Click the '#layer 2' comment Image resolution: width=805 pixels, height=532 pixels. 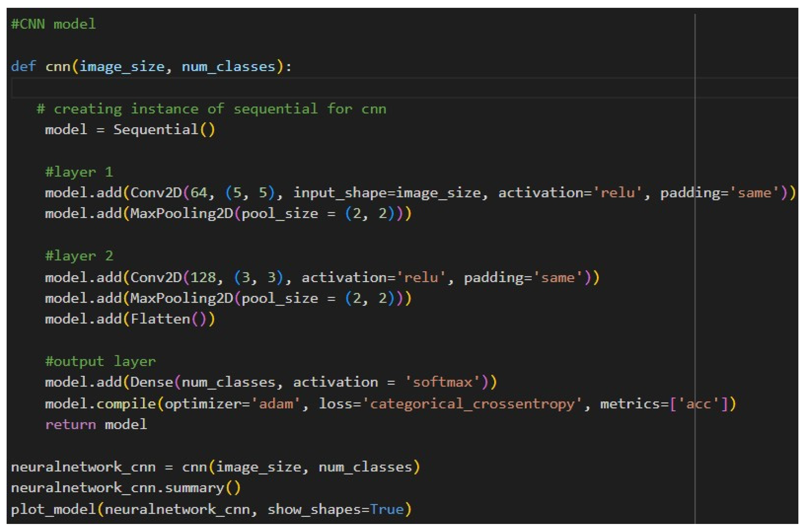coord(79,256)
